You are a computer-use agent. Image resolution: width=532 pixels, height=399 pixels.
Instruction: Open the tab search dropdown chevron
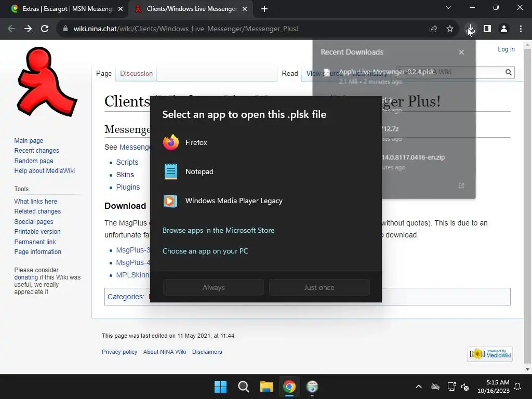(x=448, y=7)
